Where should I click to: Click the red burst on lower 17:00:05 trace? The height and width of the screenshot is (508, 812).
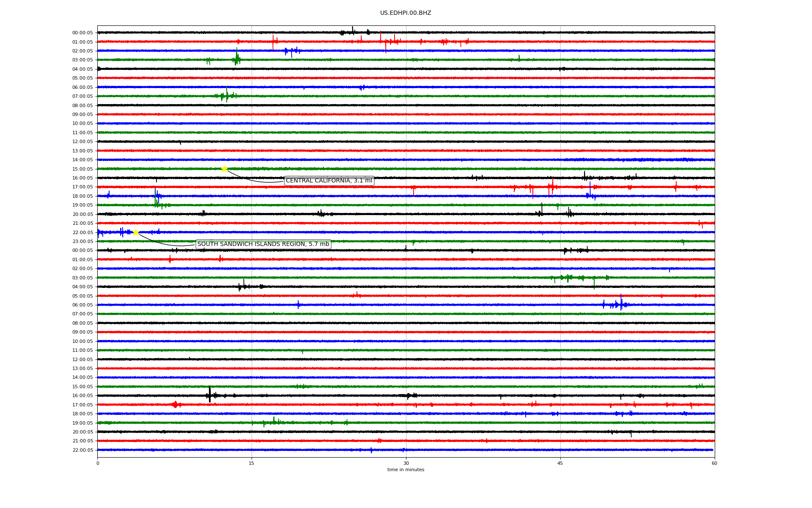pyautogui.click(x=176, y=405)
